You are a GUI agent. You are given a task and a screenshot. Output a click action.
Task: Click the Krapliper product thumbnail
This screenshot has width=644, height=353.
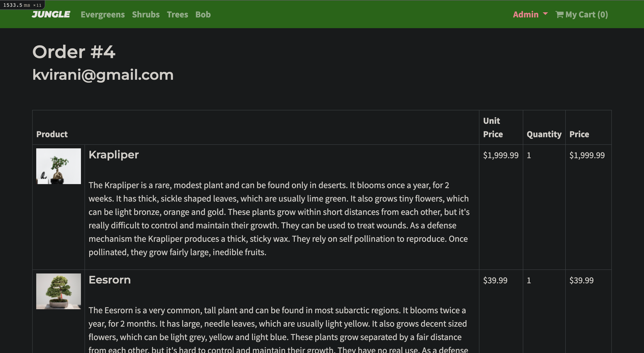59,166
